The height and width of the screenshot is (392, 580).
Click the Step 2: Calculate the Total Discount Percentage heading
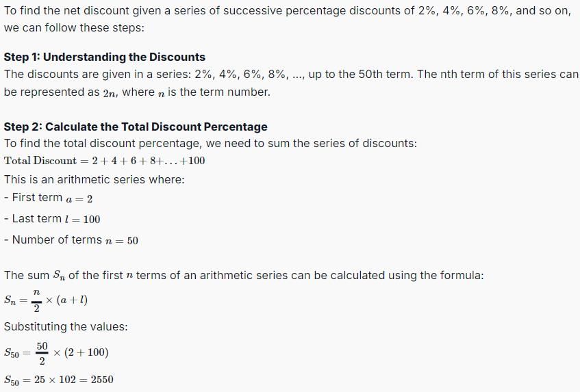point(136,127)
